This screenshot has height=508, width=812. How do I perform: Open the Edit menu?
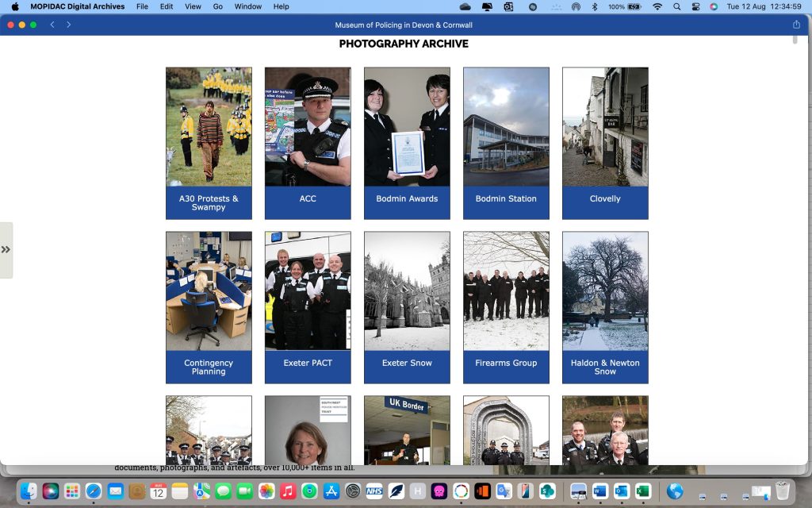click(x=167, y=6)
